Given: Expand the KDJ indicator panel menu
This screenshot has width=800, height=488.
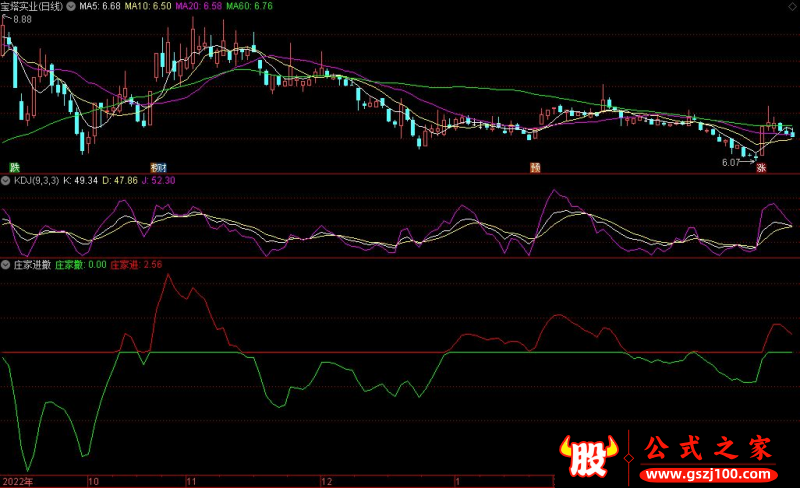Looking at the screenshot, I should [x=5, y=180].
